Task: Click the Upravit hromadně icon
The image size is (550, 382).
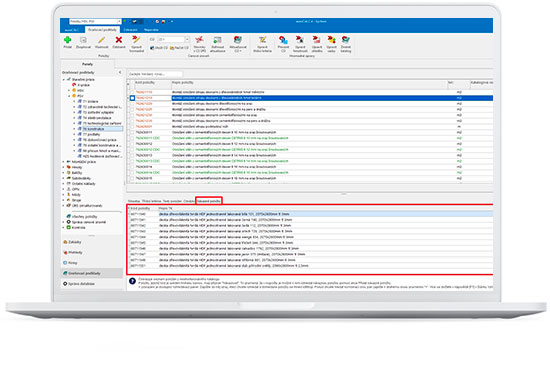Action: (x=136, y=40)
